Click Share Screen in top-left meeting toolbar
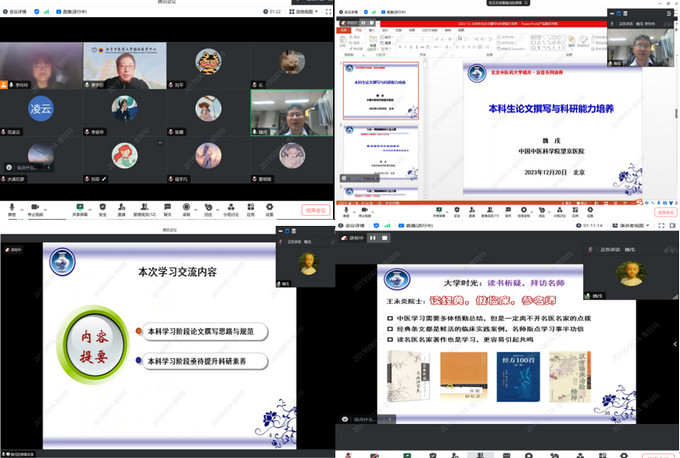This screenshot has height=458, width=680. tap(78, 208)
